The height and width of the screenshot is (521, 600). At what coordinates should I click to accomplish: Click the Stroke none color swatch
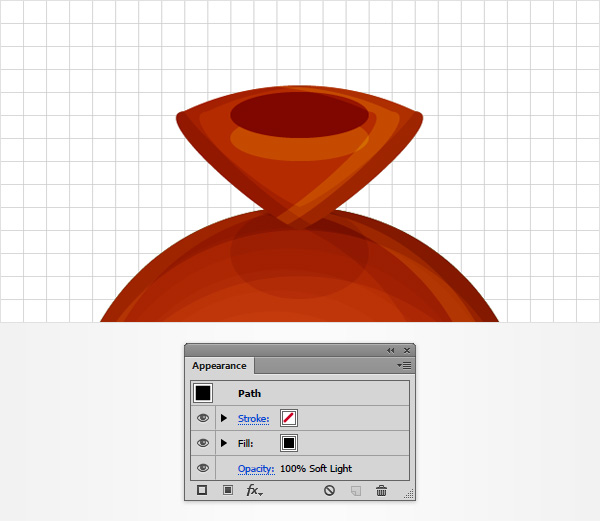click(289, 418)
